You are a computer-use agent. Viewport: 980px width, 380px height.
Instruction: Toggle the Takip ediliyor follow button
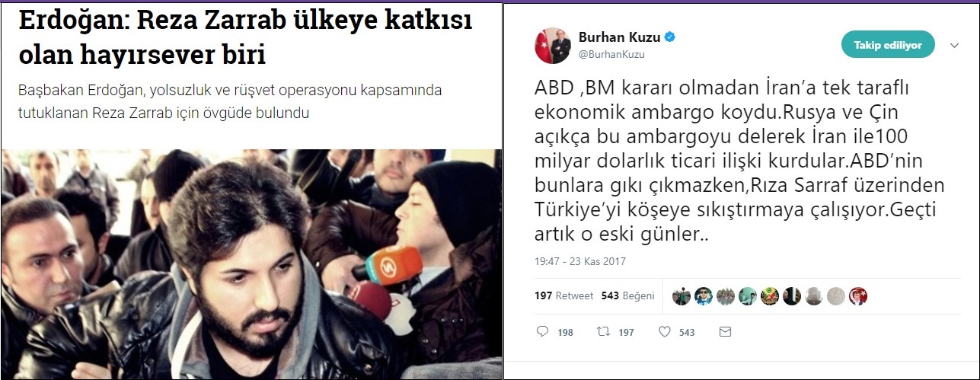[888, 45]
